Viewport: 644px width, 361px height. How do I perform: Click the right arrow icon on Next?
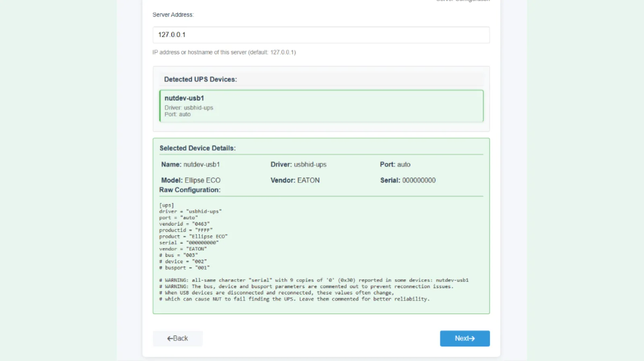pos(471,338)
